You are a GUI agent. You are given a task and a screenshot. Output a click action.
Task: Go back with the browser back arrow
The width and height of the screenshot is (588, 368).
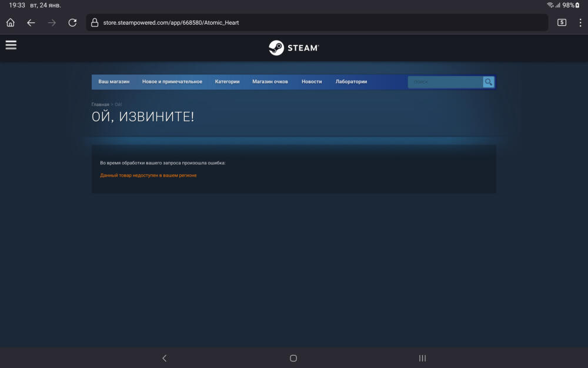pyautogui.click(x=31, y=22)
